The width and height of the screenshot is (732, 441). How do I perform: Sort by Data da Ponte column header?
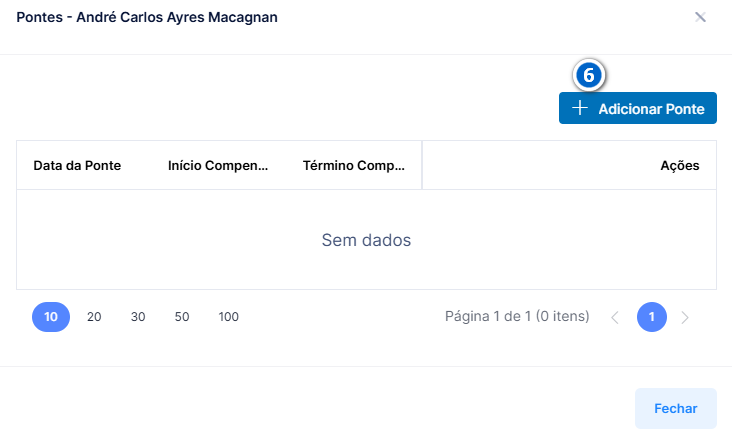[x=77, y=165]
